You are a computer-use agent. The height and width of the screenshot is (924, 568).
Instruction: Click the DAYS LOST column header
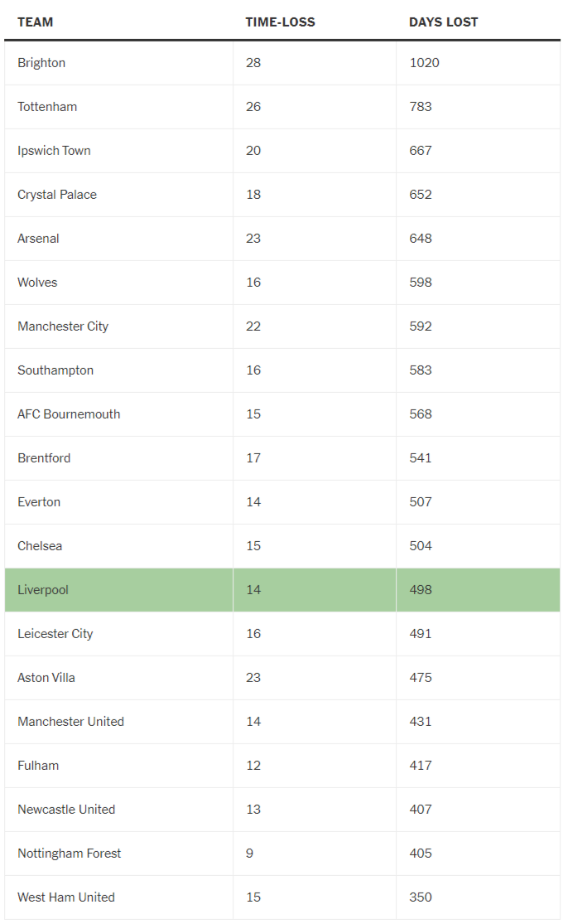(443, 22)
